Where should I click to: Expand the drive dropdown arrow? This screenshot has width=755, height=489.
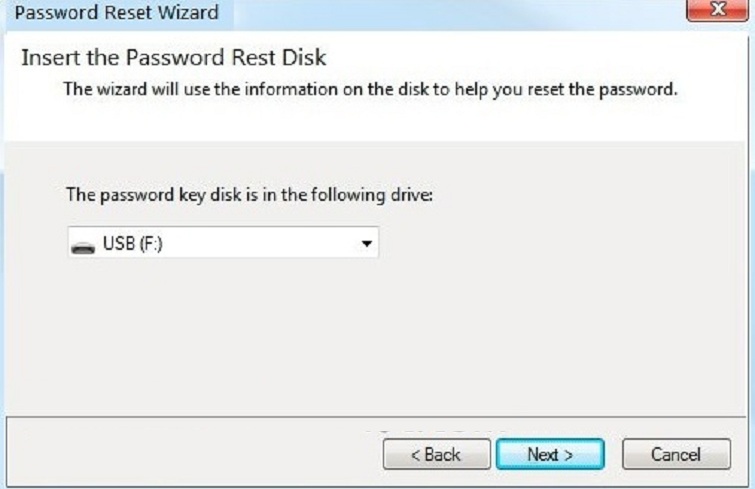click(366, 244)
